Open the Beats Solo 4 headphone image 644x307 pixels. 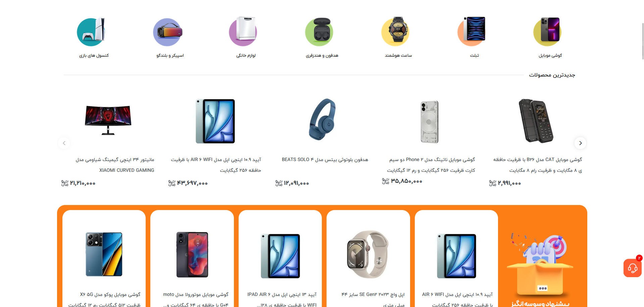coord(322,119)
